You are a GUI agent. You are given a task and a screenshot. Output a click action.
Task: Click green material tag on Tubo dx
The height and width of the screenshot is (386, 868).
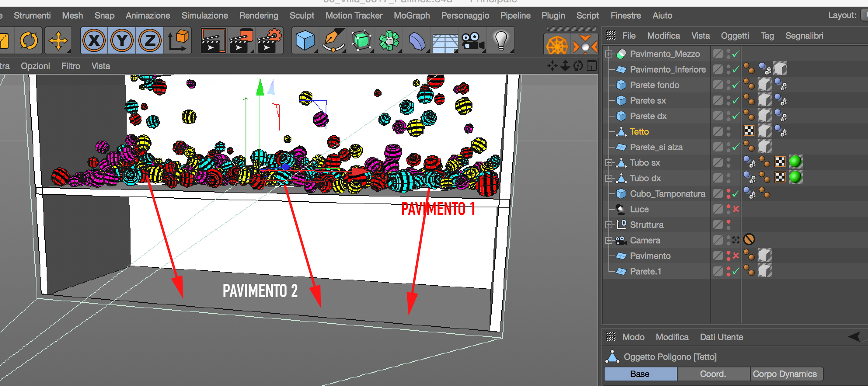coord(795,177)
